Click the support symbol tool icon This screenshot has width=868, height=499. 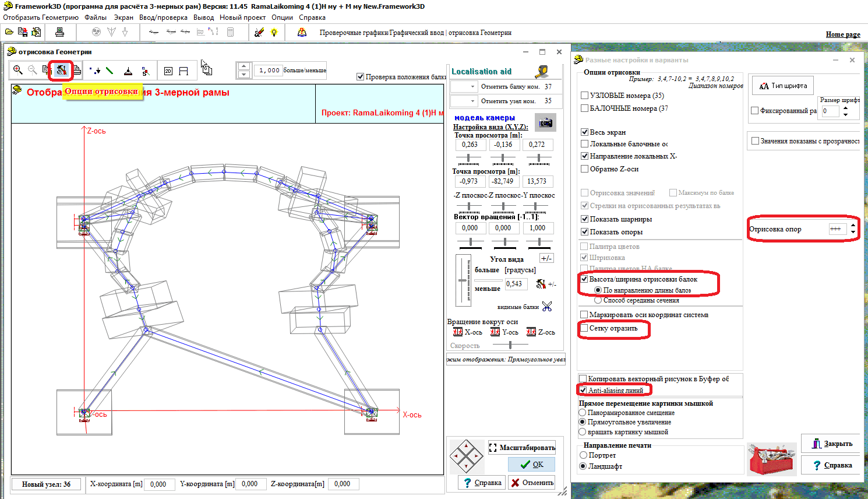(x=128, y=71)
